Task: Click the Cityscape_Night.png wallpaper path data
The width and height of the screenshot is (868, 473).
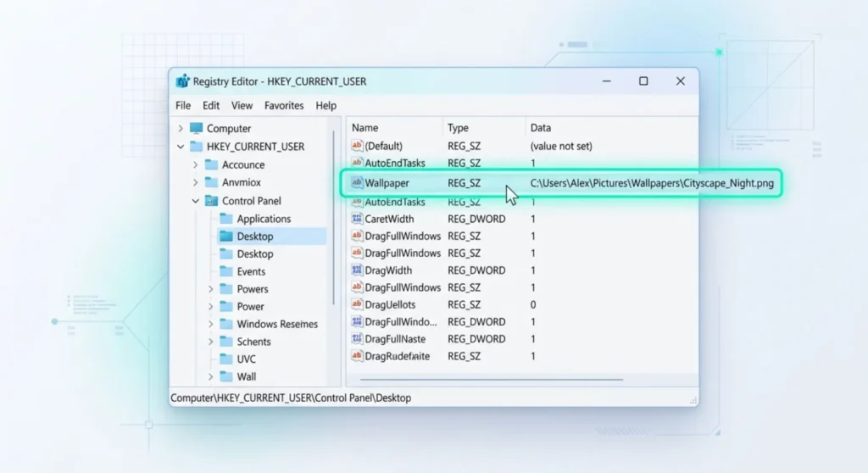Action: pyautogui.click(x=652, y=183)
